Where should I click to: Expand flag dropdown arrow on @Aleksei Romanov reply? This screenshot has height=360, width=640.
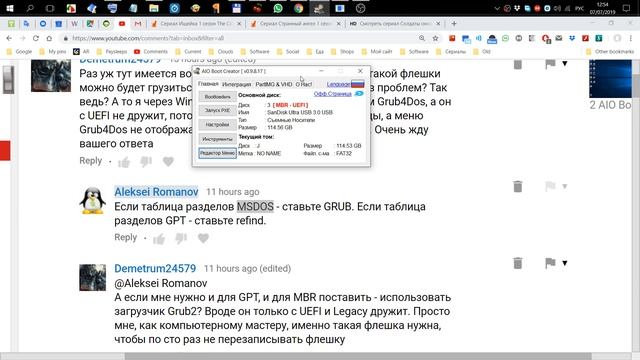pos(564,263)
